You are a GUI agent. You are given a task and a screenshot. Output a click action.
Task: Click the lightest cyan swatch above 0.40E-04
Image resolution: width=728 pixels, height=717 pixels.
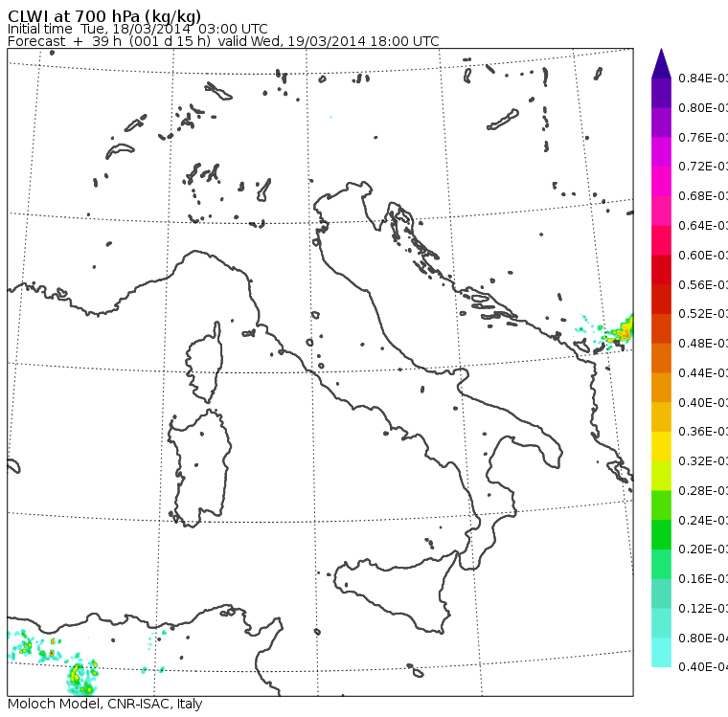pos(661,653)
